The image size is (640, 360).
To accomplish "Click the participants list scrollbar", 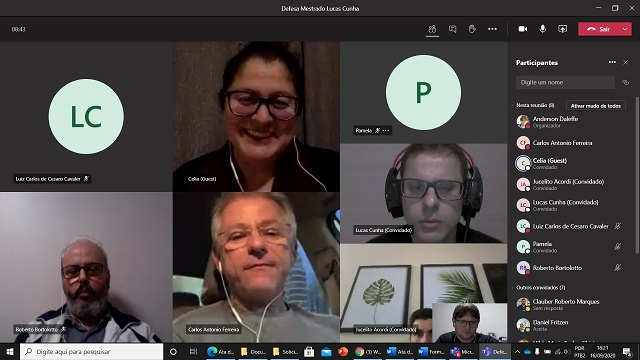I will coord(637,176).
